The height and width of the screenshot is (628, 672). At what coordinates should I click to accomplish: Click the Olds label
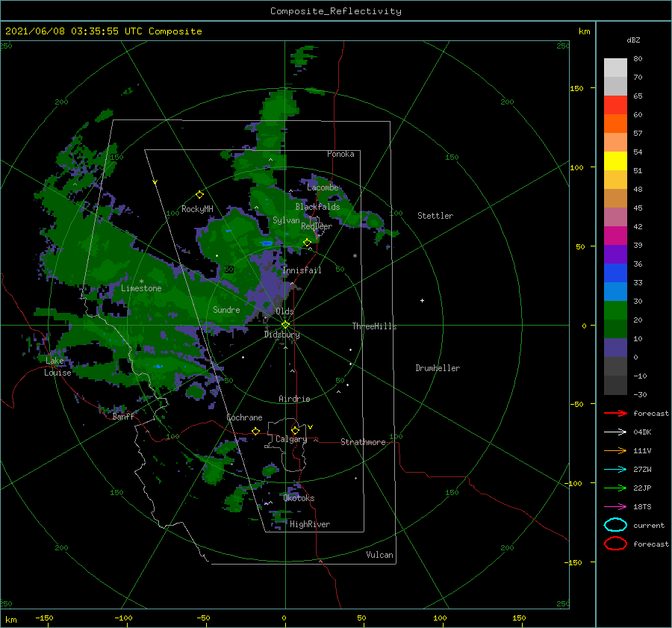[284, 311]
